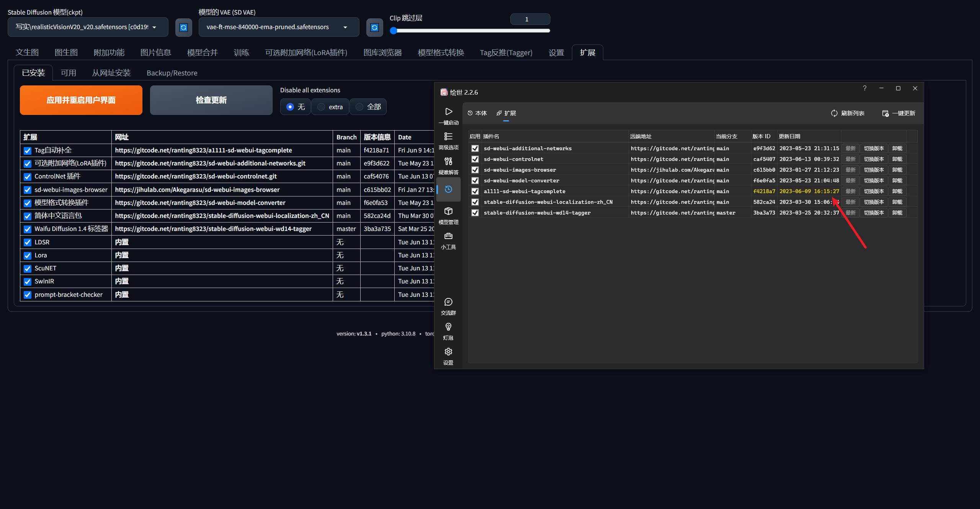
Task: Click the 一键启动 play icon in launcher sidebar
Action: (x=448, y=112)
